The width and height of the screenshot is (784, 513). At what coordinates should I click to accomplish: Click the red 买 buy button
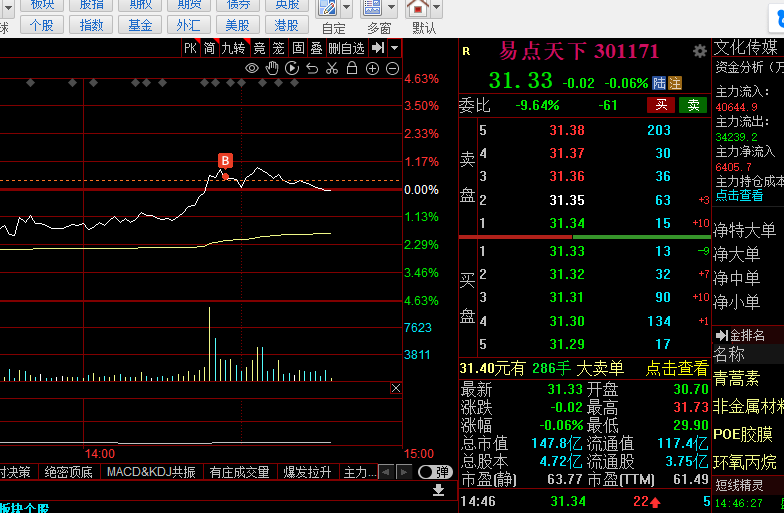(x=661, y=105)
